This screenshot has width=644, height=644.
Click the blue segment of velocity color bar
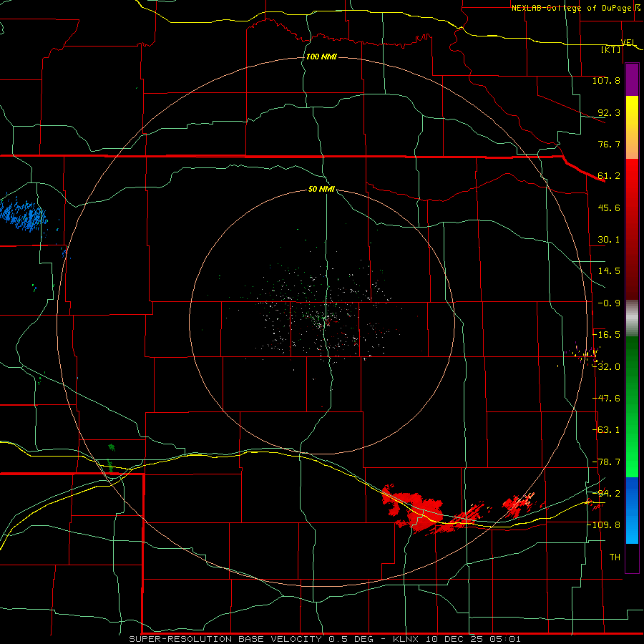[632, 510]
